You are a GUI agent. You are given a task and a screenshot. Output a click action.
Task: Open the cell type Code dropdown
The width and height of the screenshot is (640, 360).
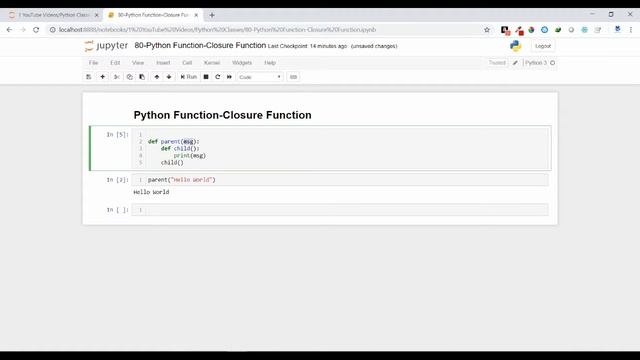coord(260,77)
